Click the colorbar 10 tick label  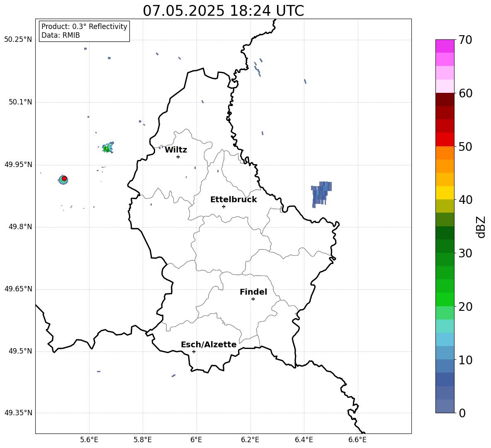(x=465, y=360)
